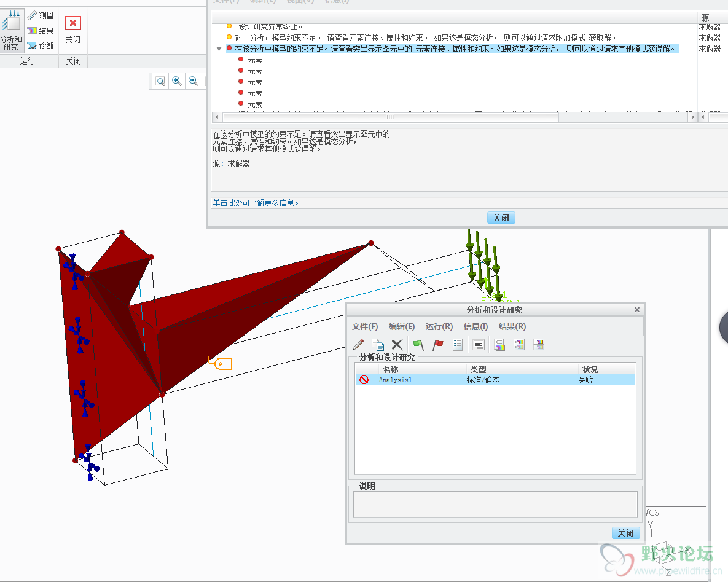728x582 pixels.
Task: Click the horizontal scrollbar thumb in message list
Action: (391, 117)
